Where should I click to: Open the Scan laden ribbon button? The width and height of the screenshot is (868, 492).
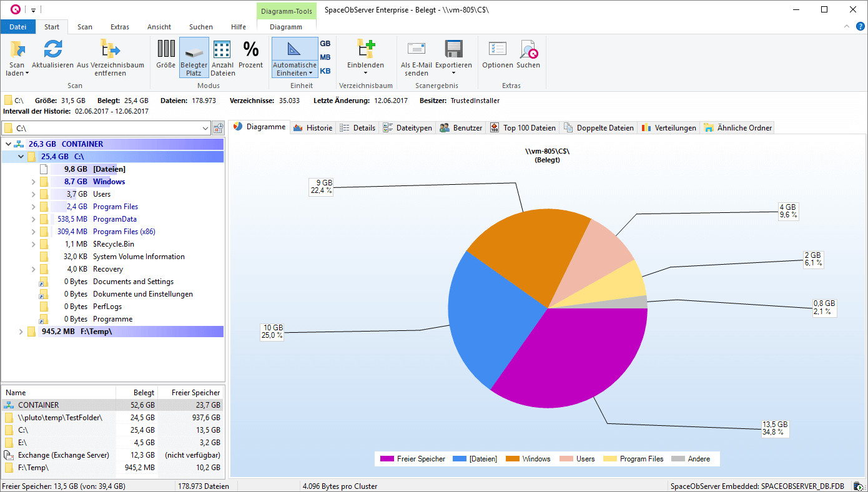tap(17, 57)
